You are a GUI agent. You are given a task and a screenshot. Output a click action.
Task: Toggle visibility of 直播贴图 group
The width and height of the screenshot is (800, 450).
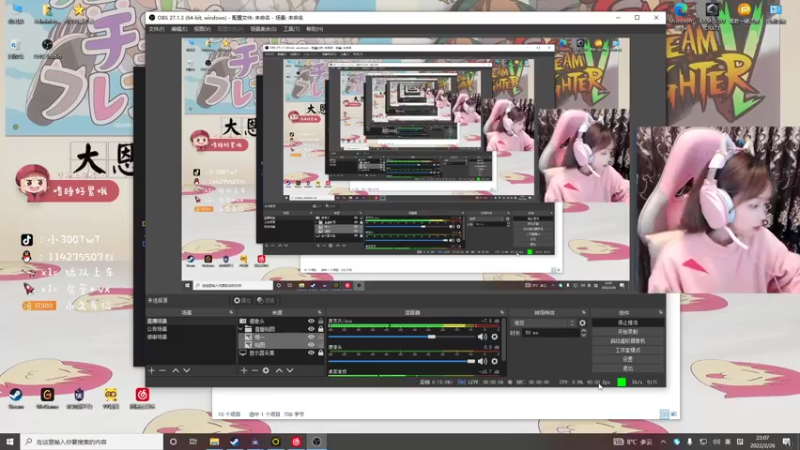click(311, 329)
